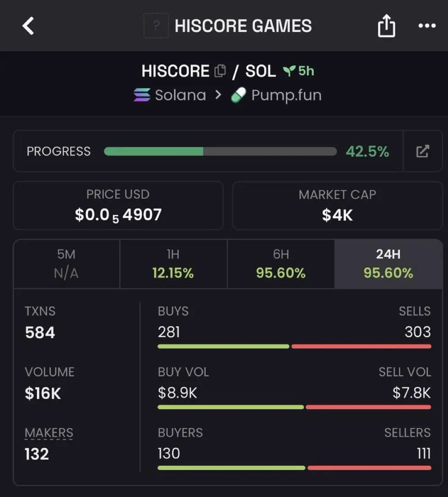Tap the 42.5% progress value

tap(367, 151)
